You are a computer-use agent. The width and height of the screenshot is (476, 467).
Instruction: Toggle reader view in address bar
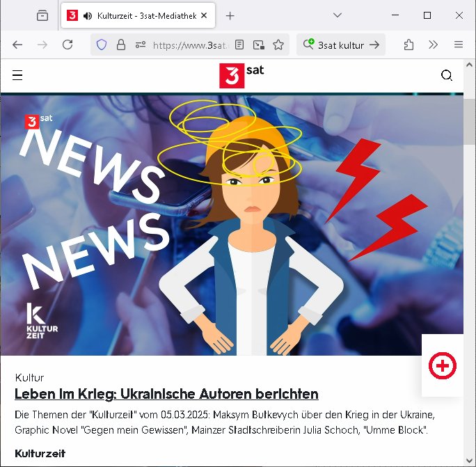coord(239,45)
